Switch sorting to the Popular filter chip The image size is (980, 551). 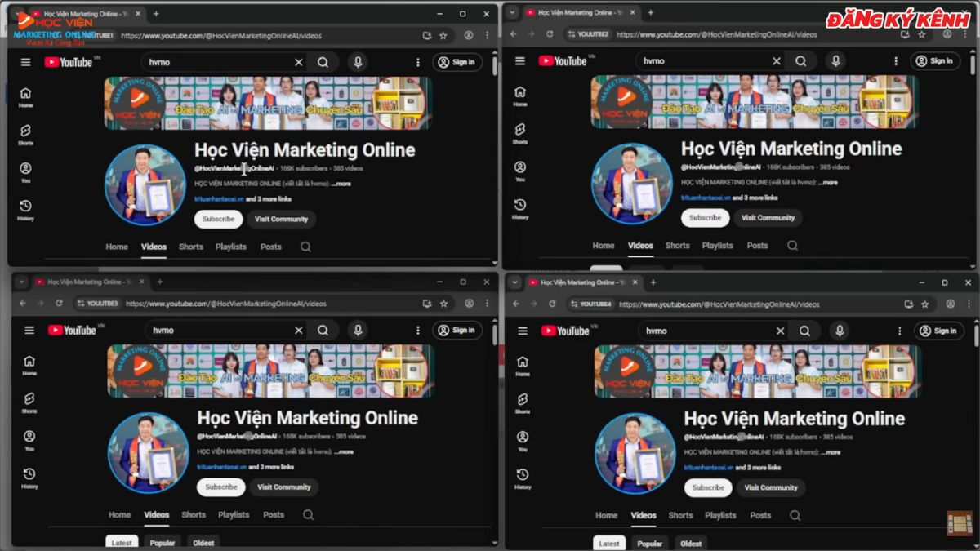(163, 542)
